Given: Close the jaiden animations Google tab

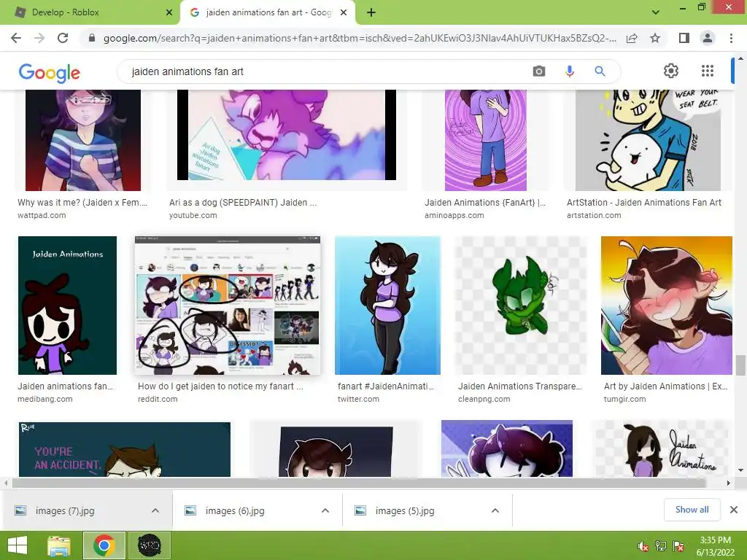Looking at the screenshot, I should pyautogui.click(x=344, y=12).
